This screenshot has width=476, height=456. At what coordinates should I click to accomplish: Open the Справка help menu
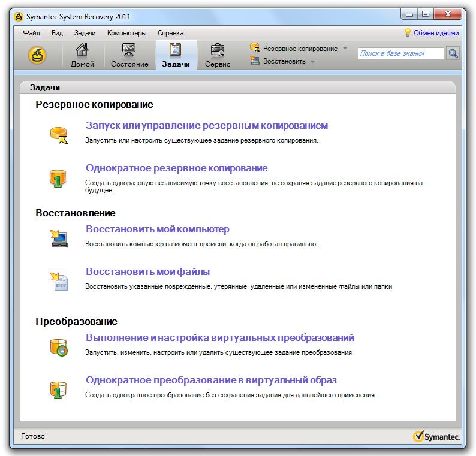pos(171,33)
